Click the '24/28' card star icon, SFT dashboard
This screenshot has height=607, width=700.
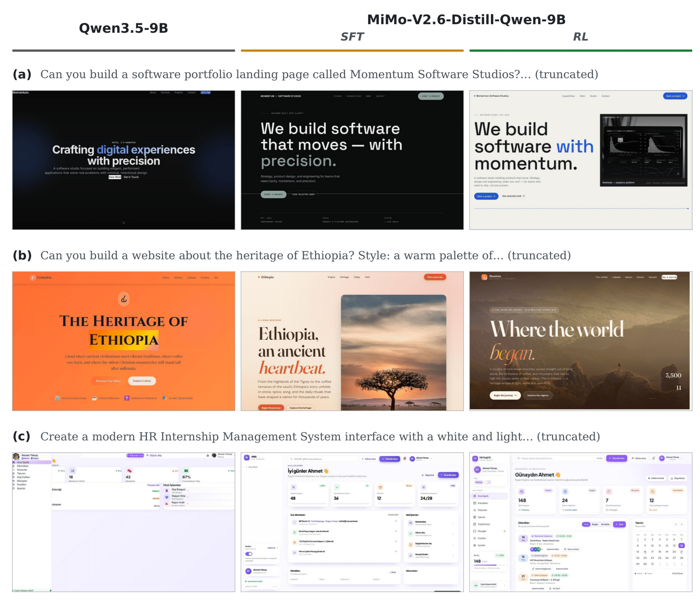(x=423, y=487)
